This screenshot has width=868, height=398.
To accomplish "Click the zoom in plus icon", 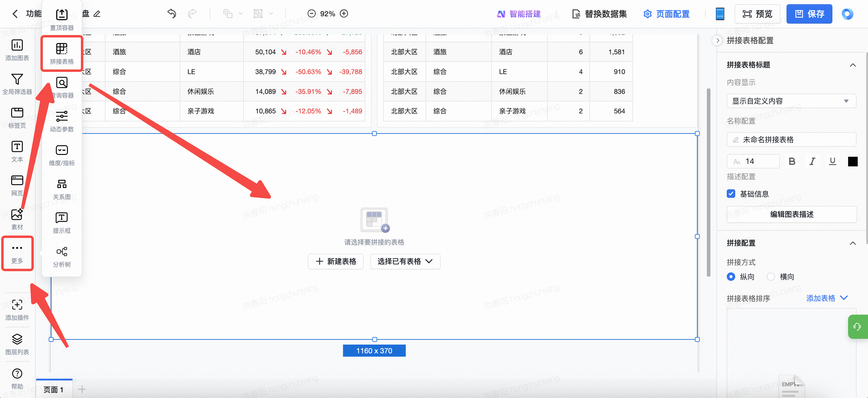I will (344, 14).
